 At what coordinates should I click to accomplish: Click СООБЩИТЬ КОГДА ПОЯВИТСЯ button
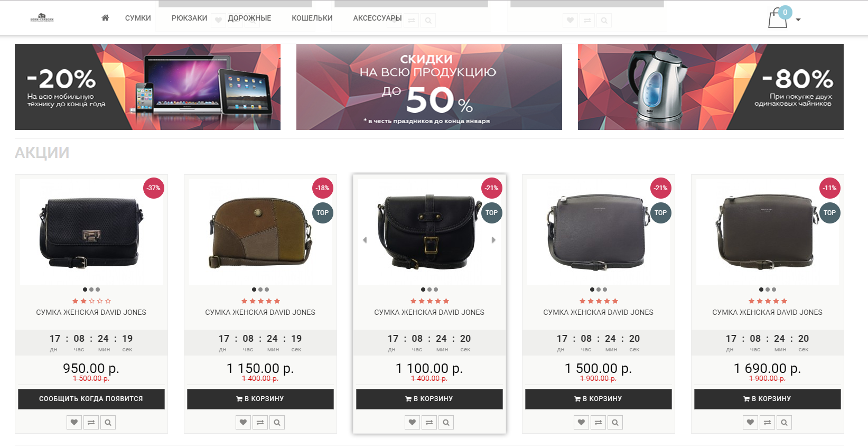click(x=91, y=399)
